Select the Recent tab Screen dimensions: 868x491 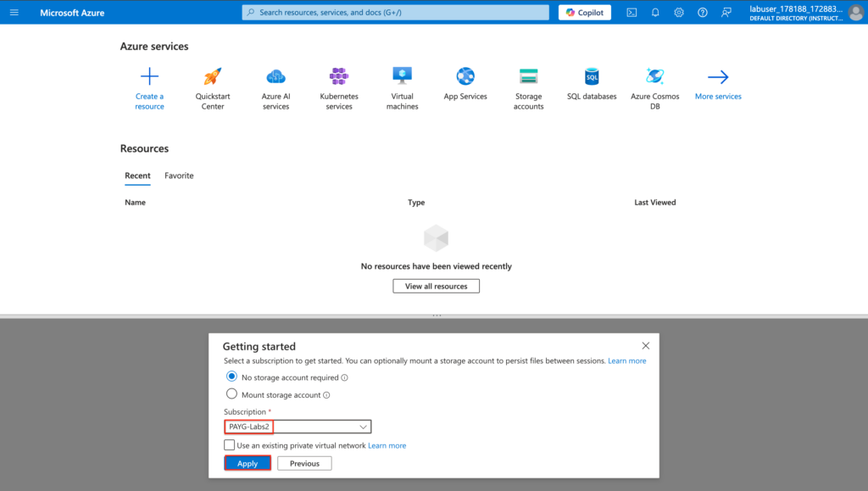tap(137, 176)
